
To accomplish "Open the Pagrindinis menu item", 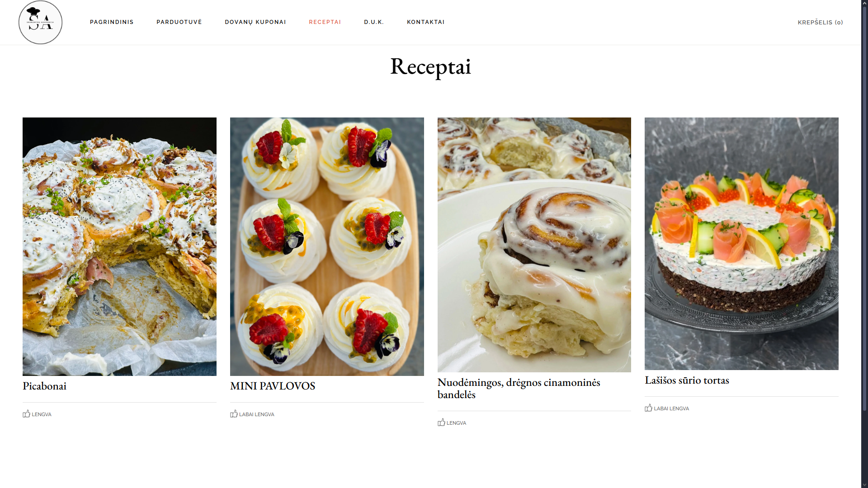I will coord(112,22).
